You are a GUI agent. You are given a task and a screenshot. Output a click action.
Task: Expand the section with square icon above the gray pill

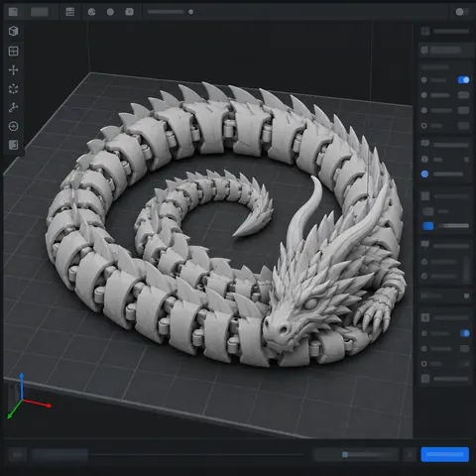(x=445, y=196)
